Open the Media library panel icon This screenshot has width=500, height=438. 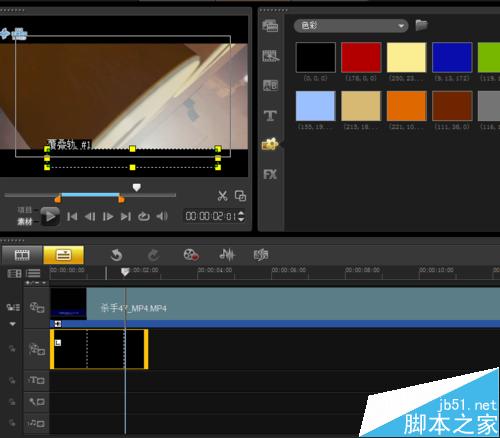(270, 26)
